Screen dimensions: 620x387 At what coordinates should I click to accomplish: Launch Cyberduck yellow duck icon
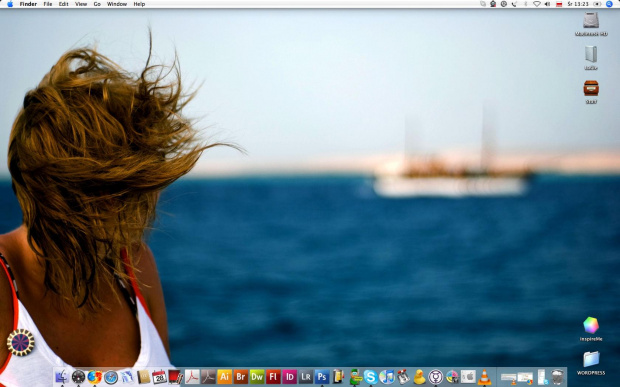click(x=419, y=377)
